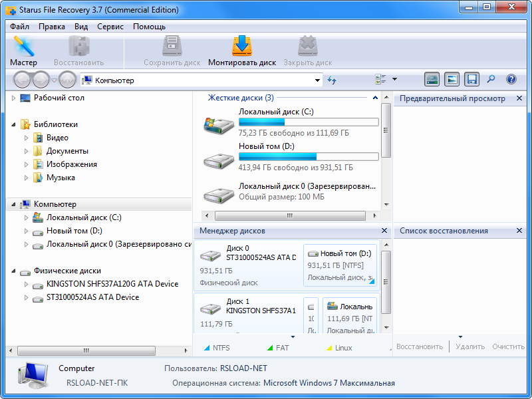
Task: Click the view mode list icon
Action: pyautogui.click(x=380, y=80)
